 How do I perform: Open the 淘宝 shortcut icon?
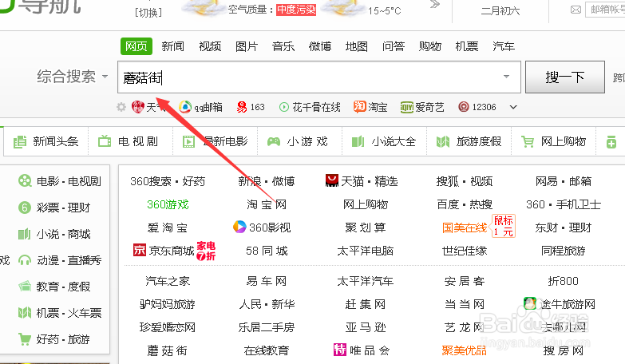[x=359, y=106]
